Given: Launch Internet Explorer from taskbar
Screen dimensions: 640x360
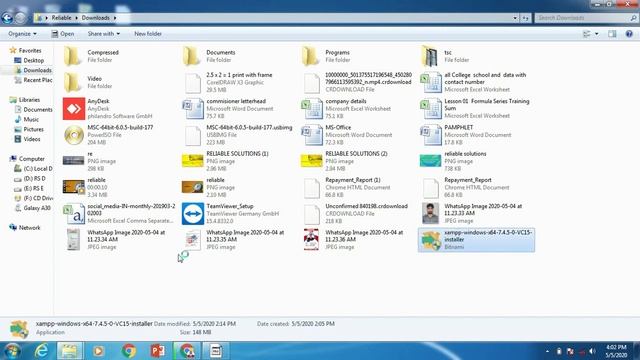Looking at the screenshot, I should point(41,351).
